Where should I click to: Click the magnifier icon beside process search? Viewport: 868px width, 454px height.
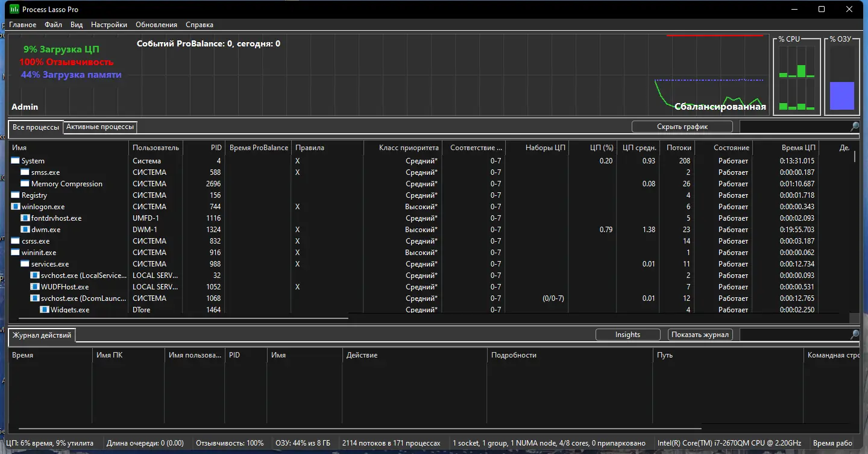[855, 127]
